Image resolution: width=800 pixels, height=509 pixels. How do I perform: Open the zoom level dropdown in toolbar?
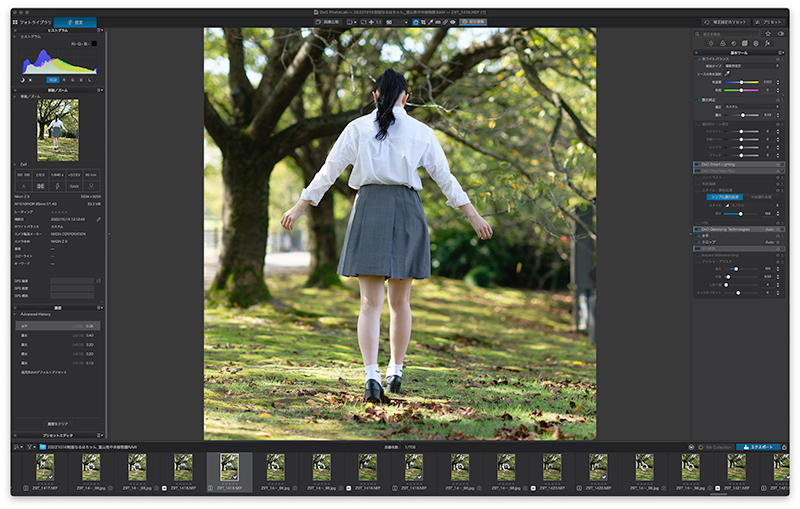pyautogui.click(x=396, y=22)
